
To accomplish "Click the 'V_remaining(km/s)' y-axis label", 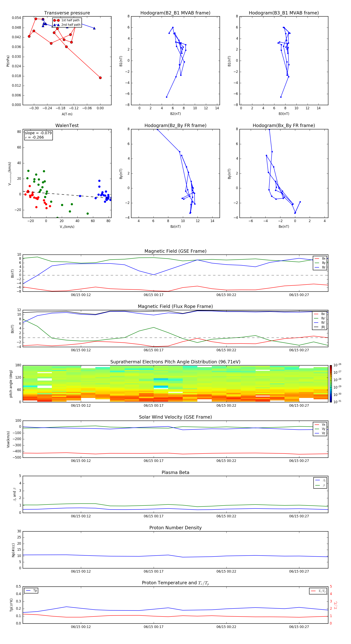I will (10, 173).
